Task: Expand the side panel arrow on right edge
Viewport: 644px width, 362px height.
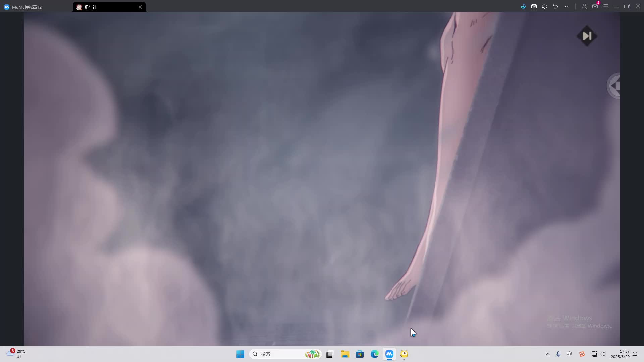Action: coord(614,86)
